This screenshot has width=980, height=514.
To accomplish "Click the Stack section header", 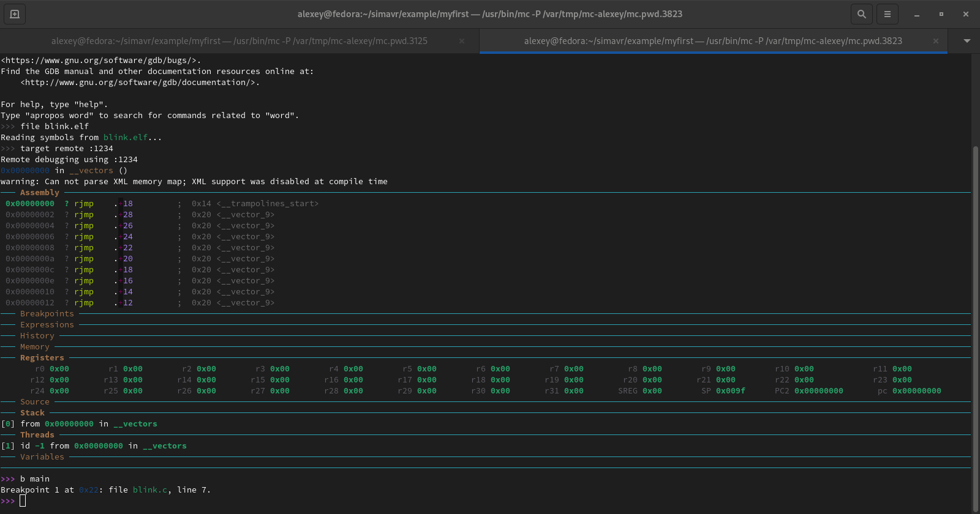I will 32,413.
